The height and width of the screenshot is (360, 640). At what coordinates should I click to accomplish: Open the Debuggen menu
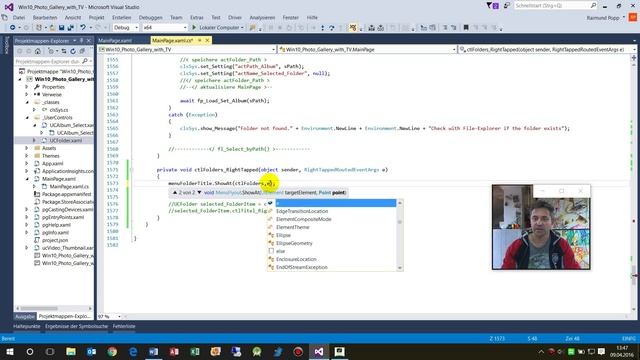[x=151, y=18]
